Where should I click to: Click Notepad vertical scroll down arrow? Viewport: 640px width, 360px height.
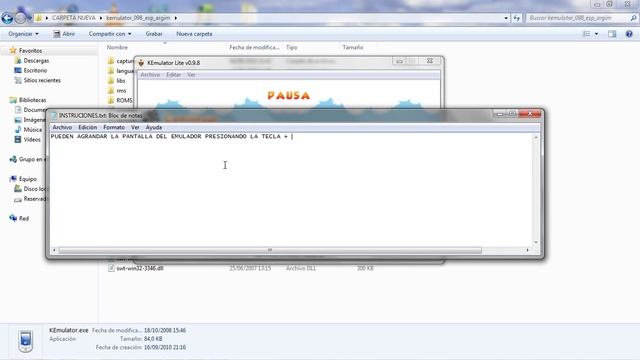[536, 242]
